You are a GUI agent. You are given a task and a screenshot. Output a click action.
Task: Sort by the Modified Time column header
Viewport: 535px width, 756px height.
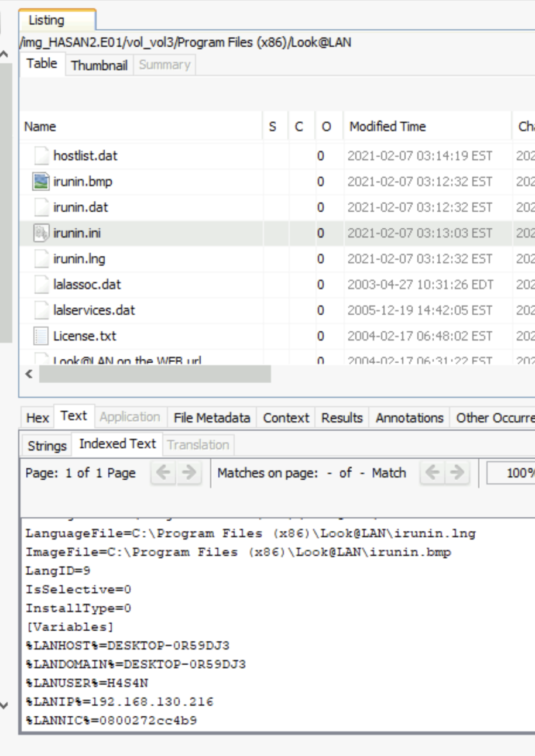coord(427,126)
